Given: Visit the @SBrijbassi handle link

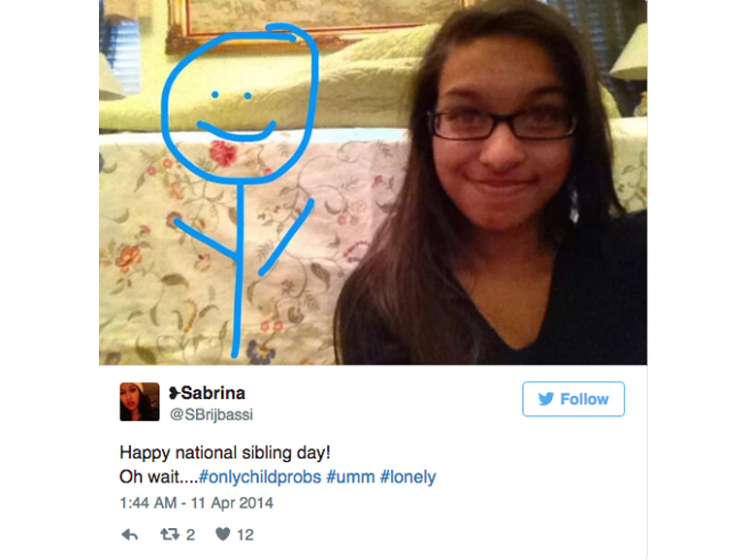Looking at the screenshot, I should 211,414.
